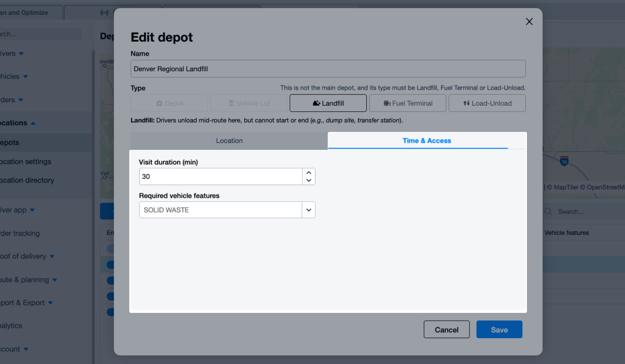Click the Interstate 70 map shield
This screenshot has width=625, height=364.
[x=564, y=161]
